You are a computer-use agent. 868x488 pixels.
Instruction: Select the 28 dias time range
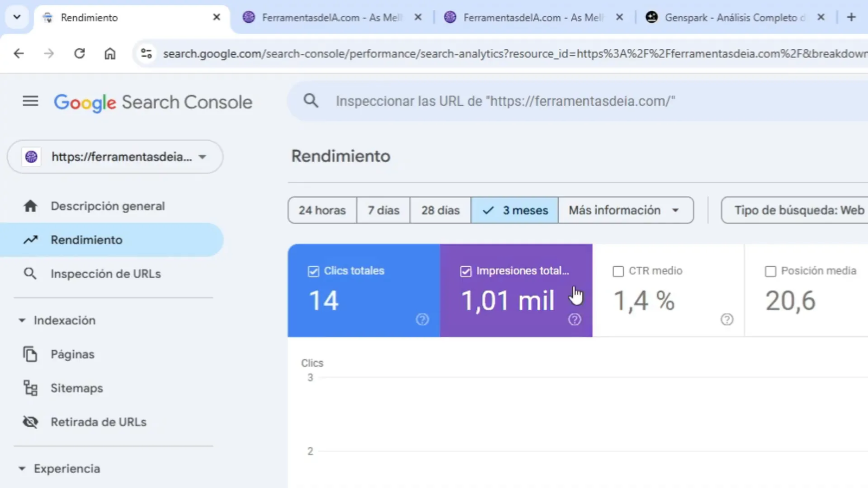pos(439,210)
